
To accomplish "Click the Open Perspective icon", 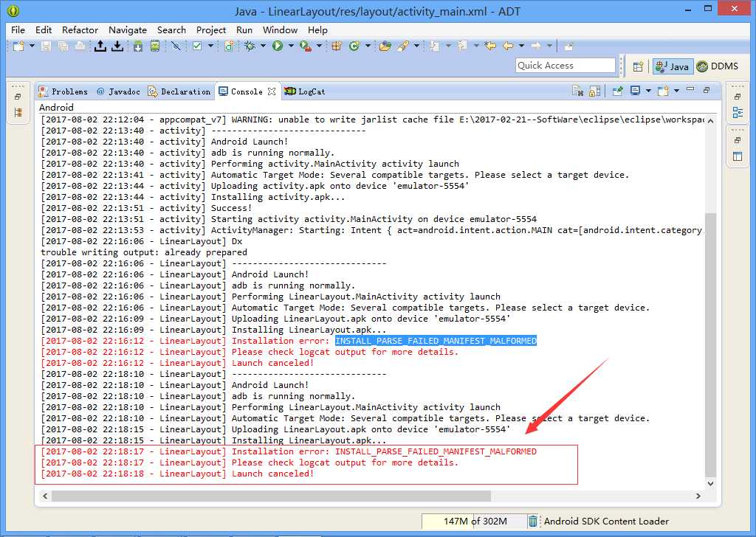I will [638, 66].
